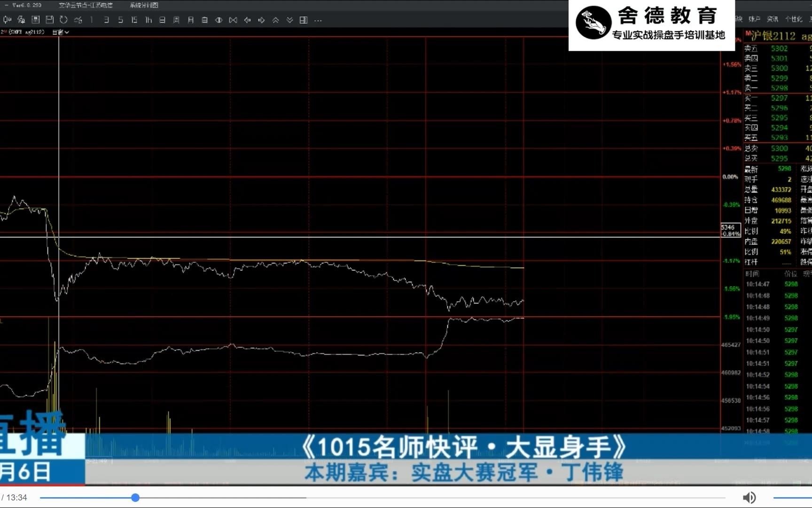The height and width of the screenshot is (508, 812).
Task: Click the circular refresh arrow icon
Action: [63, 20]
